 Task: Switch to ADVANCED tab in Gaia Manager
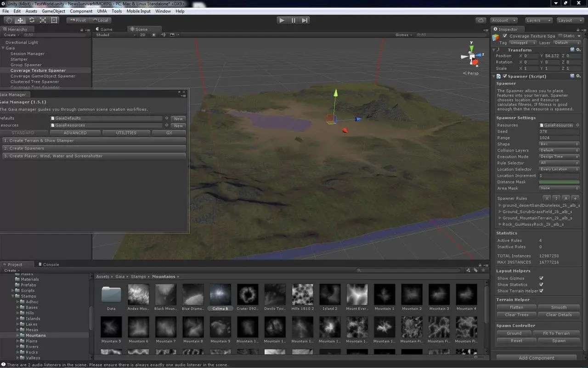75,133
